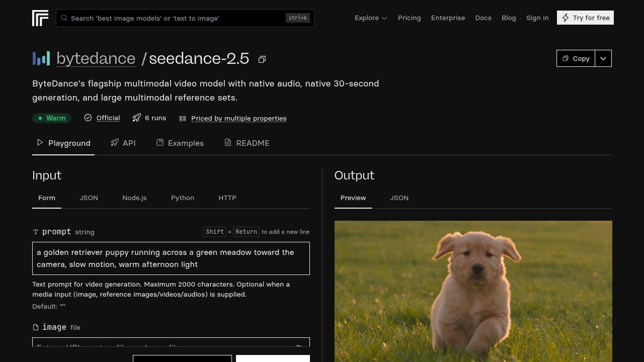Image resolution: width=644 pixels, height=362 pixels.
Task: Click the ctrl+k shortcut badge
Action: tap(298, 18)
